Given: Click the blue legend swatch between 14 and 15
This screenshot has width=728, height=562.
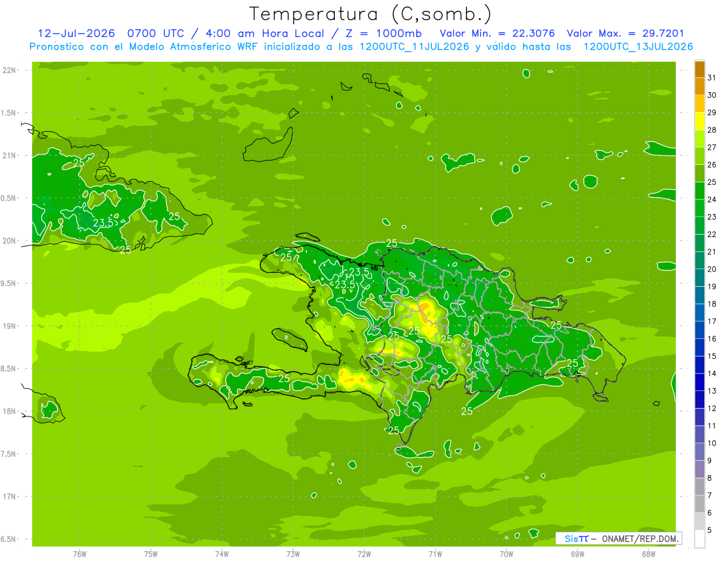Looking at the screenshot, I should [x=699, y=365].
